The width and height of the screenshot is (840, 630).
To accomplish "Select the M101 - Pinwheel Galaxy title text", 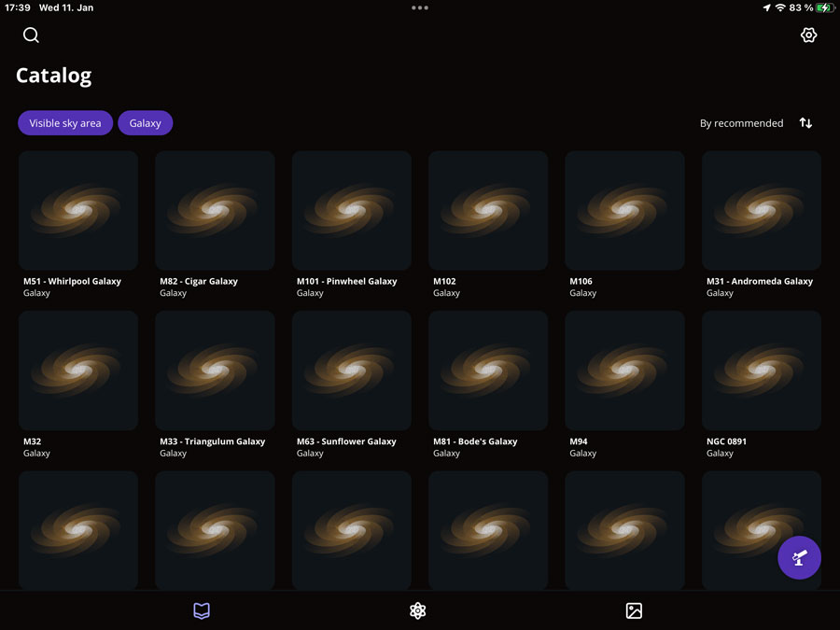I will tap(346, 281).
